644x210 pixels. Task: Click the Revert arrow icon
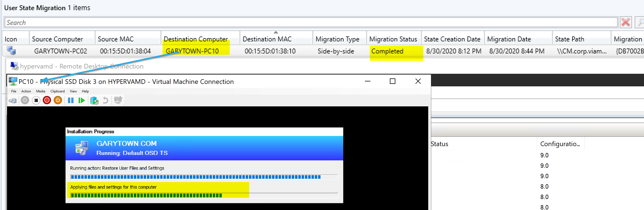tap(106, 100)
